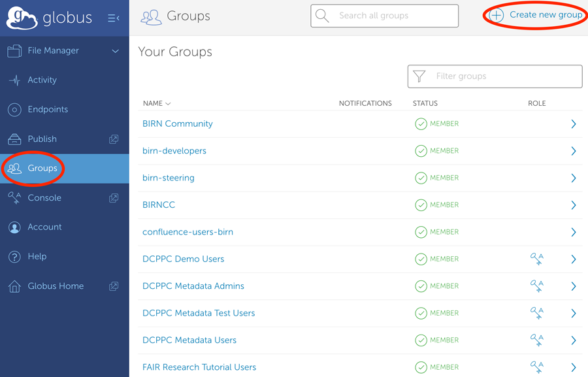This screenshot has height=377, width=588.
Task: Open the DCPPC Demo Users group link
Action: 184,259
